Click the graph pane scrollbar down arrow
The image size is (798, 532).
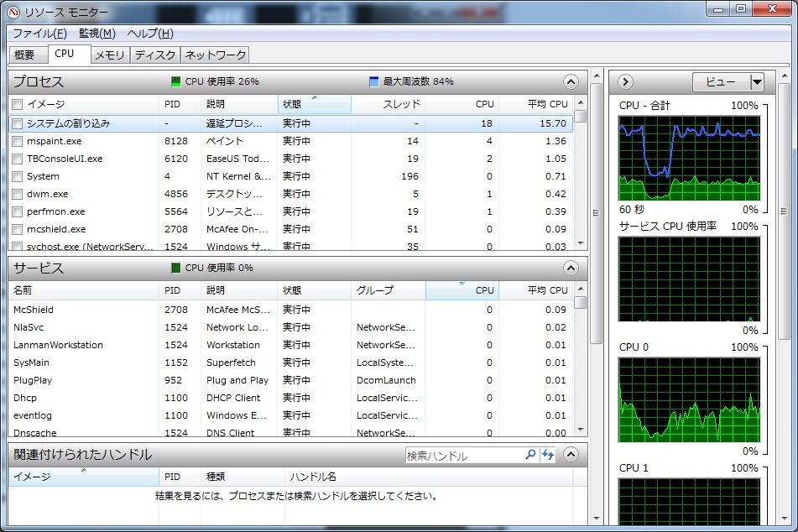784,519
